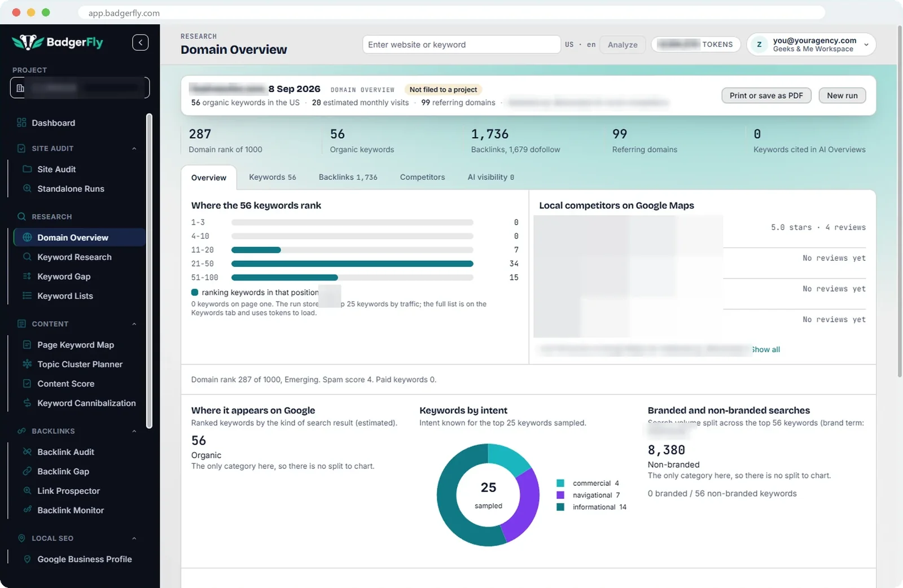This screenshot has height=588, width=903.
Task: Click the Keyword Gap icon
Action: point(27,277)
